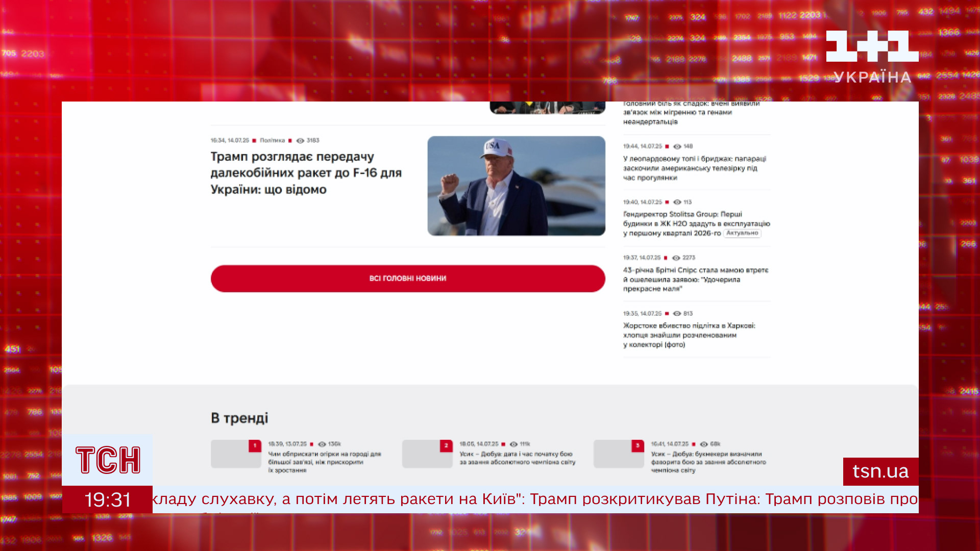Click the rank 2 badge in trending
This screenshot has width=980, height=551.
click(x=446, y=446)
